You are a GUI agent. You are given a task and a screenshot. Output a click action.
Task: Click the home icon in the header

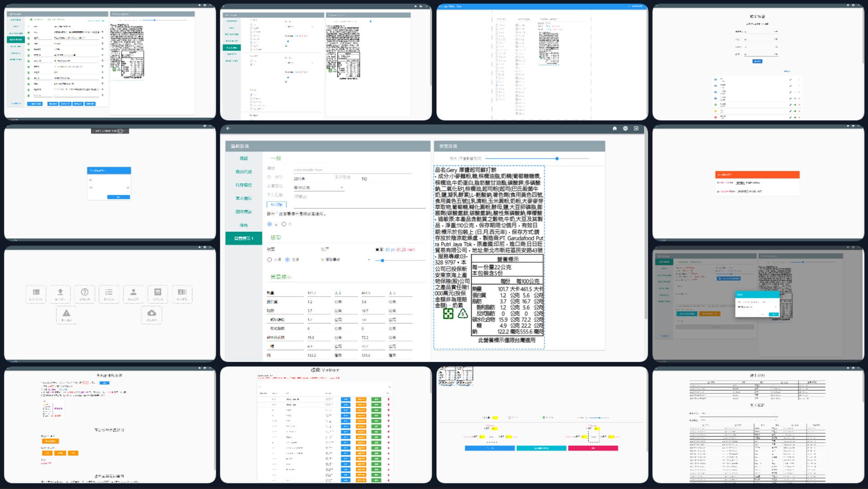point(614,128)
